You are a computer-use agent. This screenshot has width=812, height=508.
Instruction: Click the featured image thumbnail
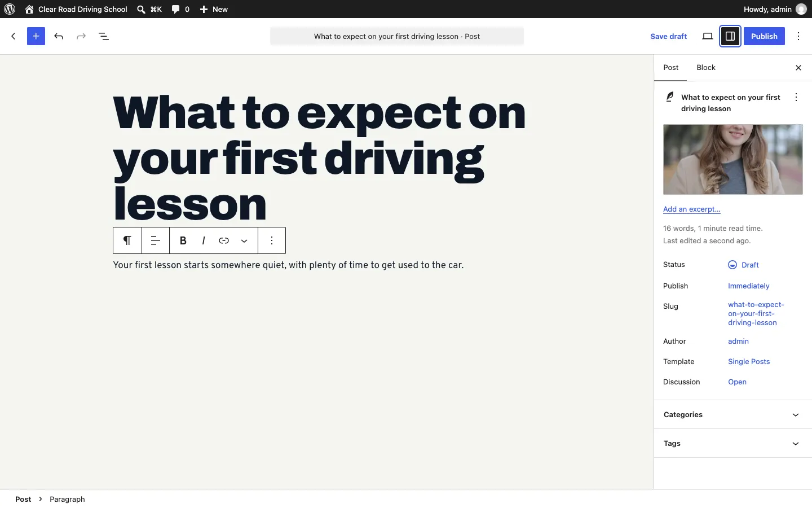pyautogui.click(x=733, y=160)
